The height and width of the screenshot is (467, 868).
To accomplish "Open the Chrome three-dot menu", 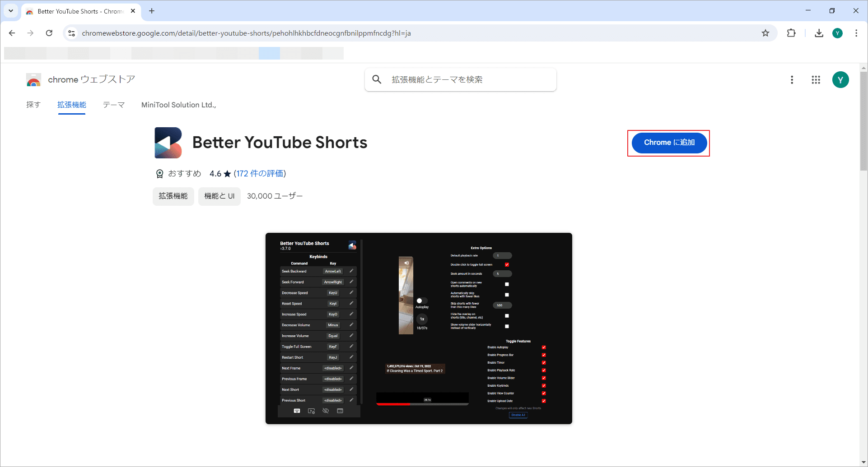I will 856,33.
